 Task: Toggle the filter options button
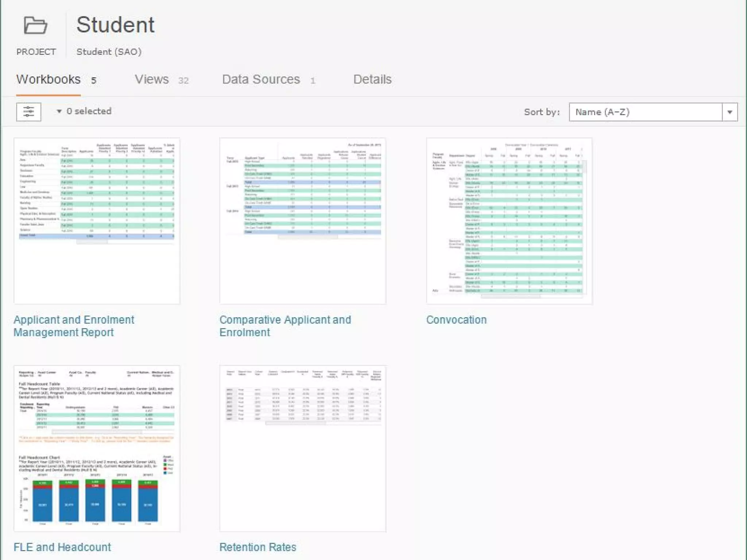point(28,112)
